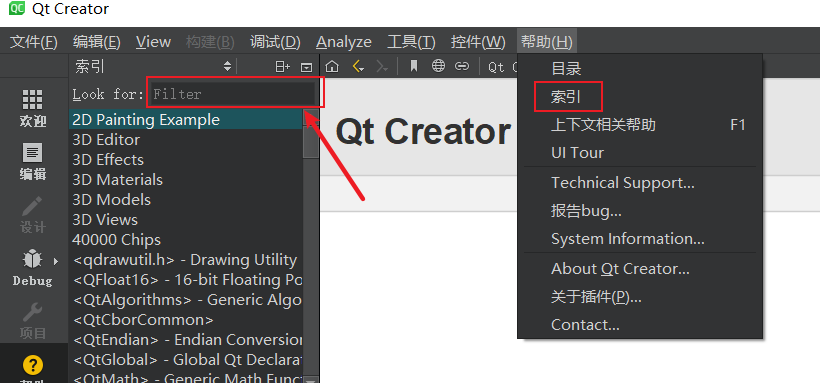820x383 pixels.
Task: Go to help Home page icon
Action: [332, 66]
